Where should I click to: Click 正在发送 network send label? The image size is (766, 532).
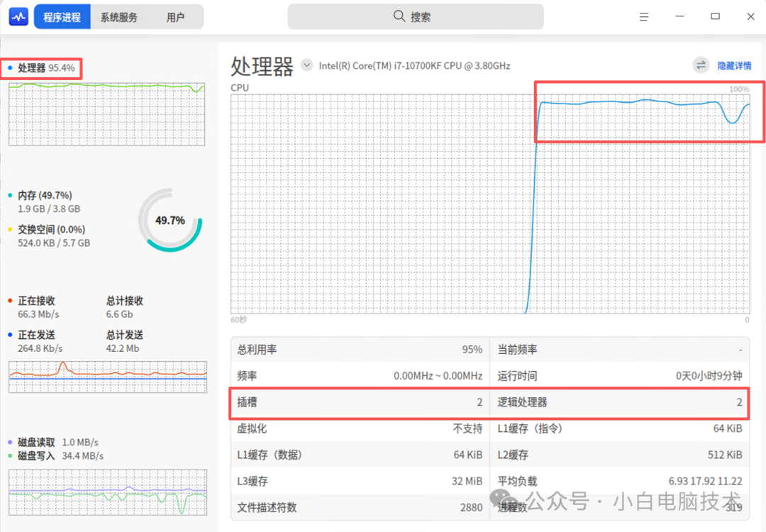[x=36, y=335]
